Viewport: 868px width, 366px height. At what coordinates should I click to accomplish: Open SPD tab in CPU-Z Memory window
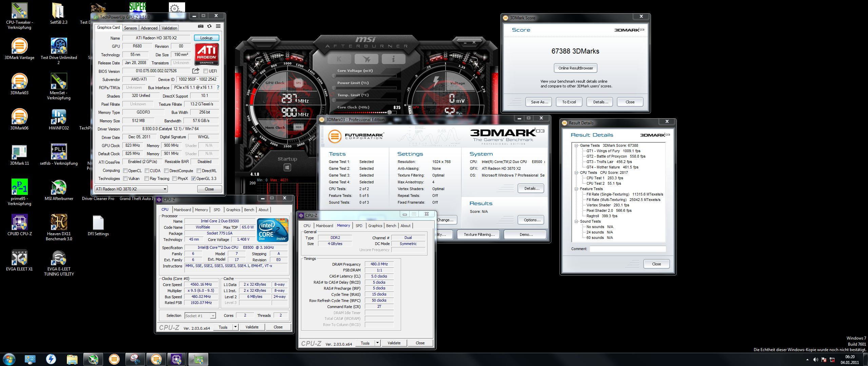pyautogui.click(x=359, y=226)
